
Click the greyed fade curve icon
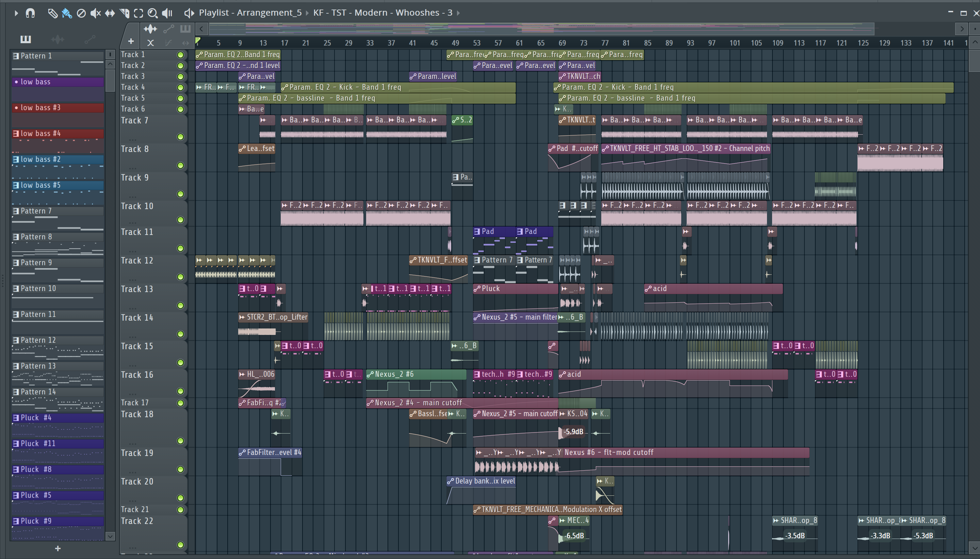[x=168, y=43]
